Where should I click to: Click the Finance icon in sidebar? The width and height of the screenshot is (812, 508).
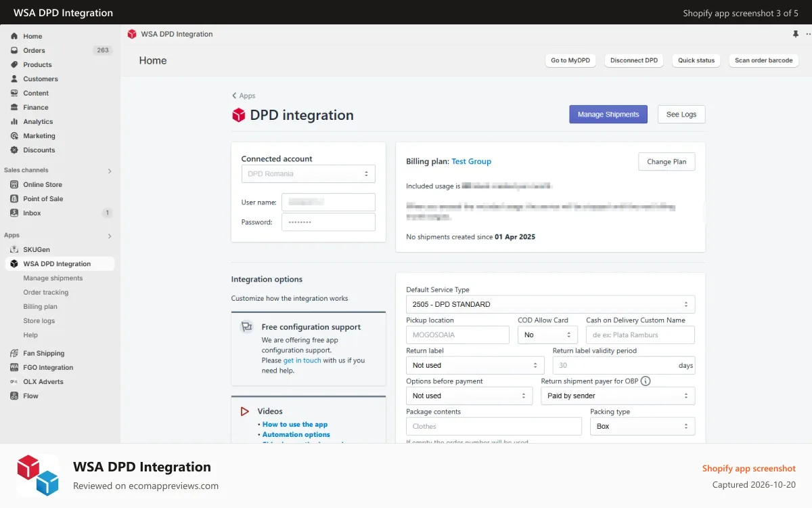click(14, 107)
